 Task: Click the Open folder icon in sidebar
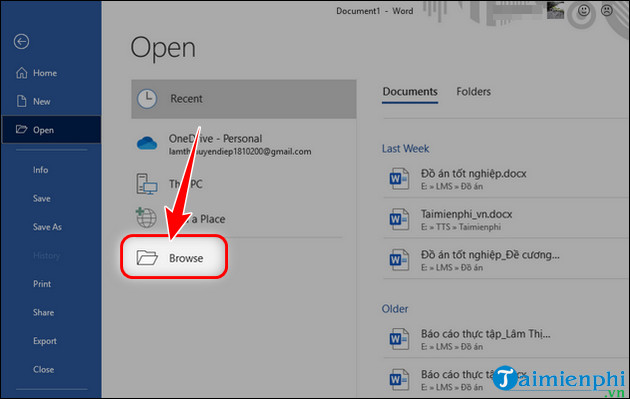(x=22, y=129)
